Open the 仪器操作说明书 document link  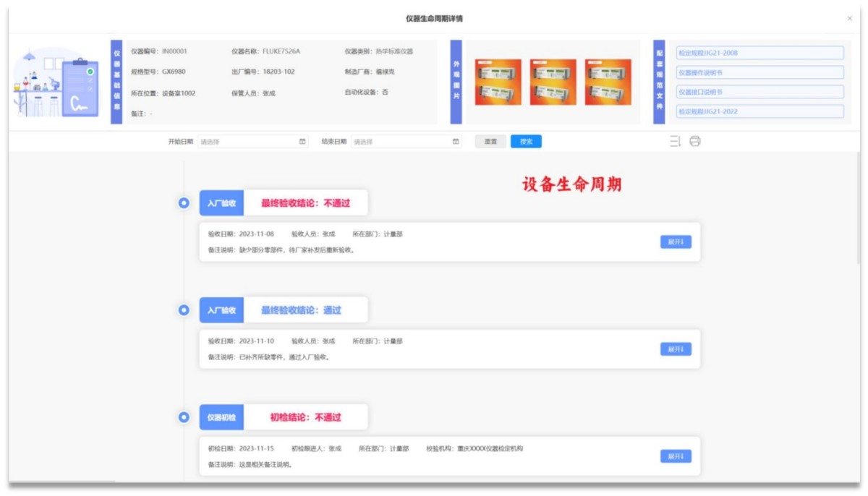[759, 72]
